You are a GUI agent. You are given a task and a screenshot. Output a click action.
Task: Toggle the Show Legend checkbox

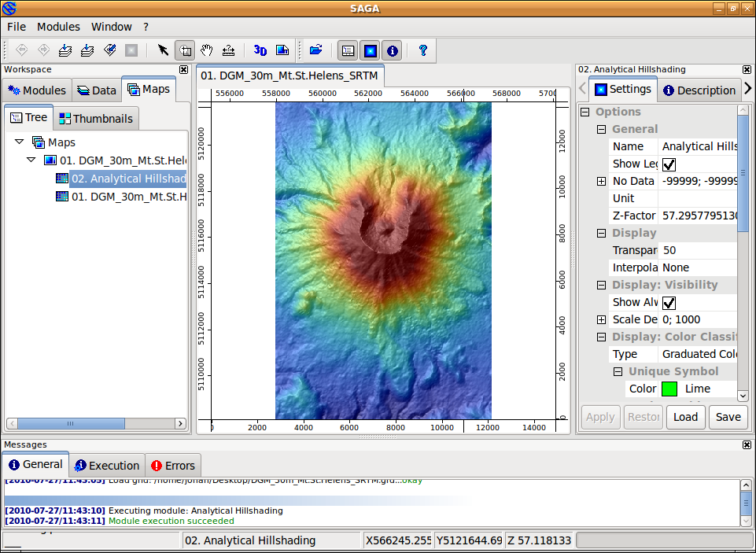tap(669, 164)
